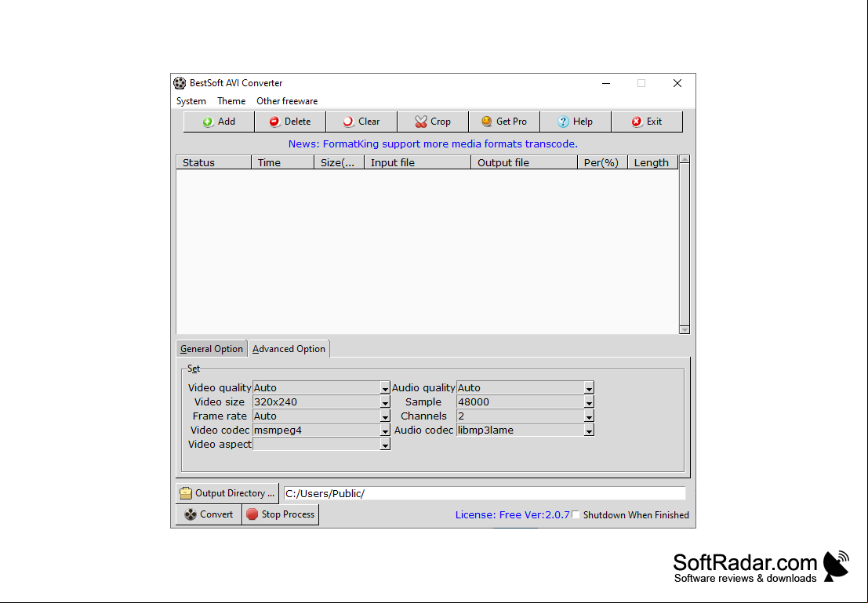Click the file list scrollbar down arrow
The height and width of the screenshot is (603, 868).
tap(685, 329)
